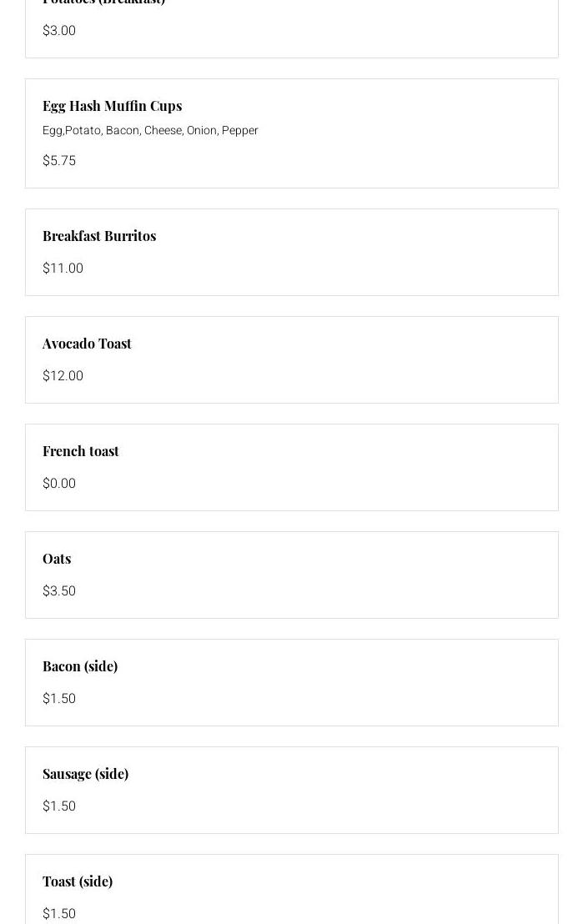Click the $3.00 Potatoes price

point(59,30)
